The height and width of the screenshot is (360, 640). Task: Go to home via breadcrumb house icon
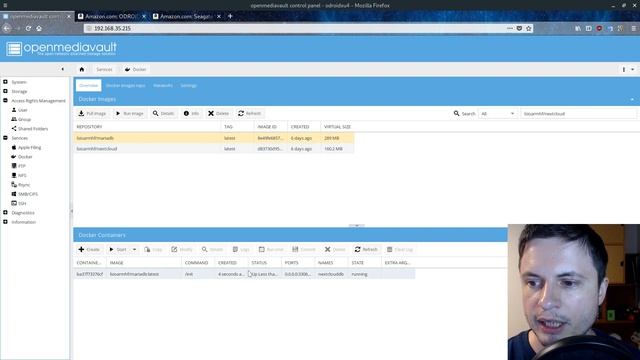(x=82, y=69)
